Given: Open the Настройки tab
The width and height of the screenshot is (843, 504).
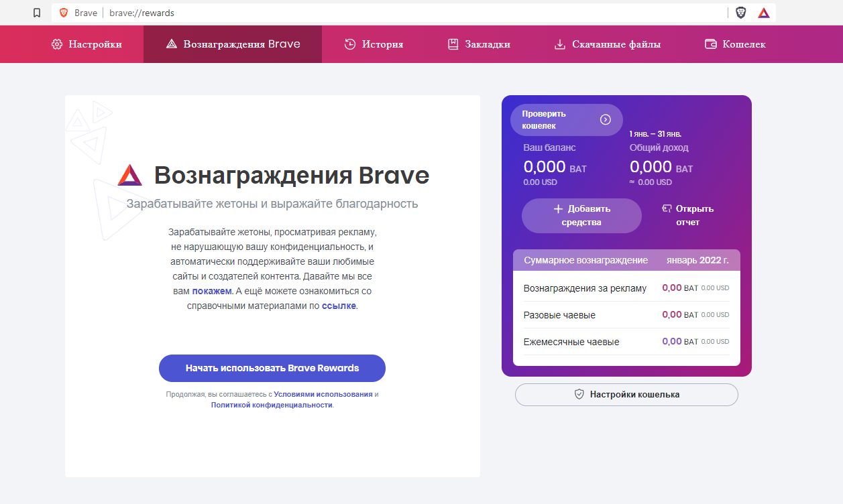Looking at the screenshot, I should pyautogui.click(x=87, y=44).
